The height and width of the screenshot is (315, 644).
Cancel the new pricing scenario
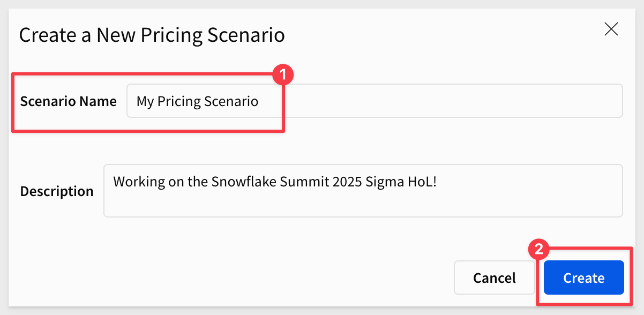(x=495, y=277)
